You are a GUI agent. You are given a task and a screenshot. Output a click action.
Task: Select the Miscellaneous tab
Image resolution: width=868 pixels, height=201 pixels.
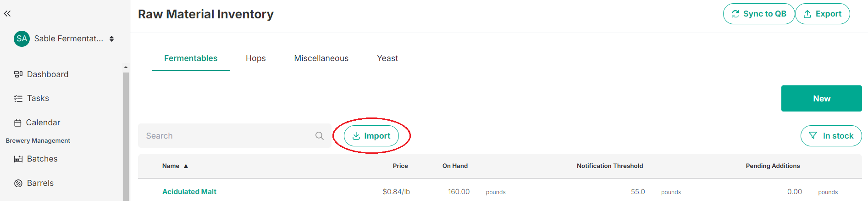pos(321,58)
